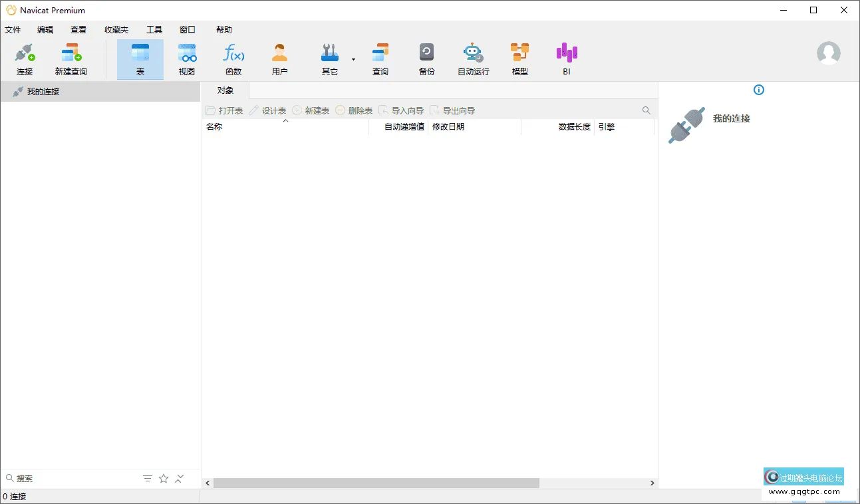Viewport: 860px width, 504px height.
Task: Sort tables by the 名称 column
Action: 214,126
